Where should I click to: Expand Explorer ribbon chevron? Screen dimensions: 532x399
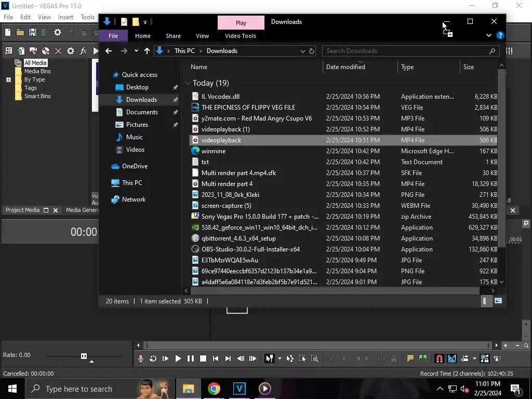[488, 35]
